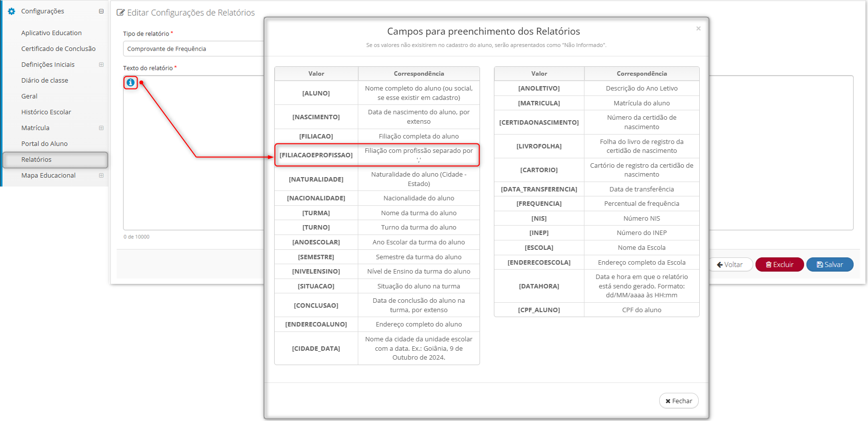Screen dimensions: 868x421
Task: Select the [NASCIMENTO] value cell
Action: point(316,117)
